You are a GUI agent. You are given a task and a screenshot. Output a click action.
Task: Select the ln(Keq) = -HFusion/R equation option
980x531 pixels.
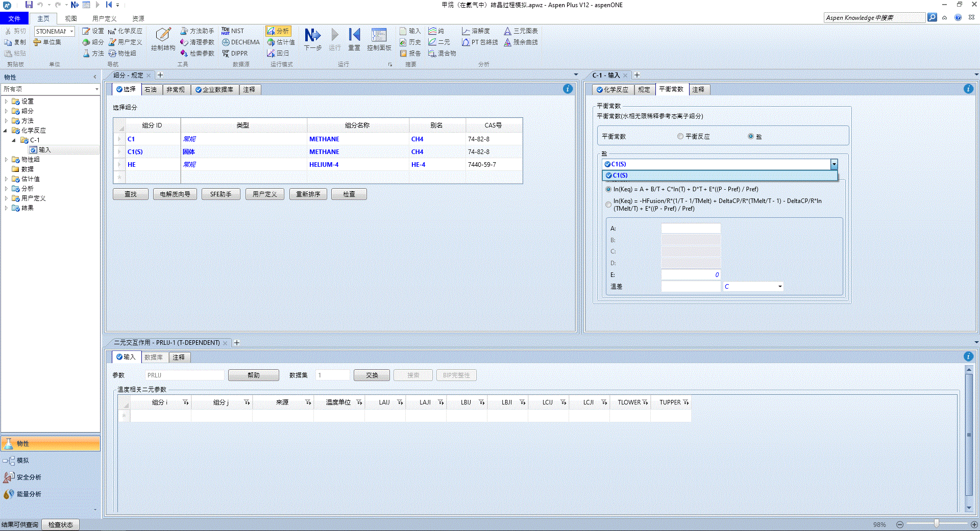608,205
